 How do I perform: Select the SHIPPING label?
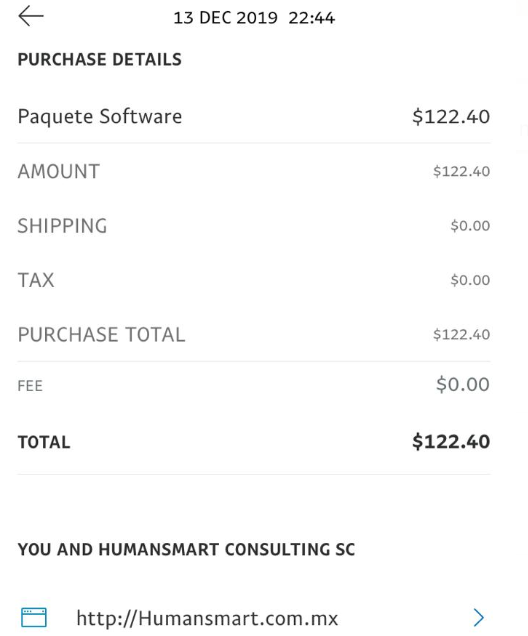pos(62,226)
